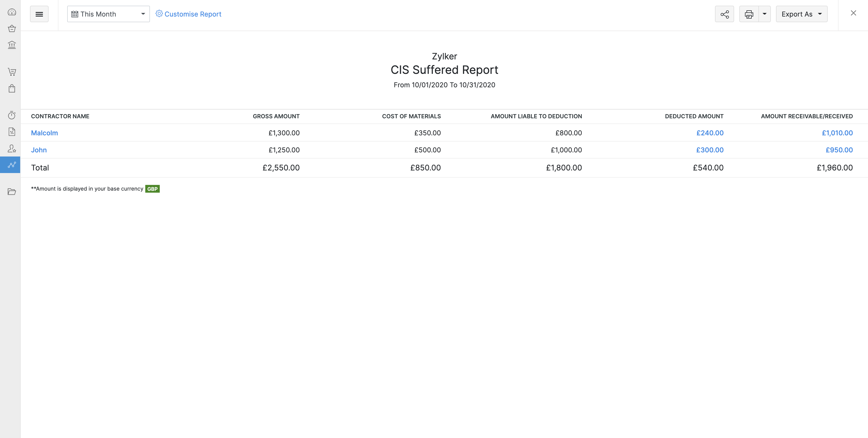Open the Purchases shopping bag icon
This screenshot has height=438, width=868.
(12, 89)
